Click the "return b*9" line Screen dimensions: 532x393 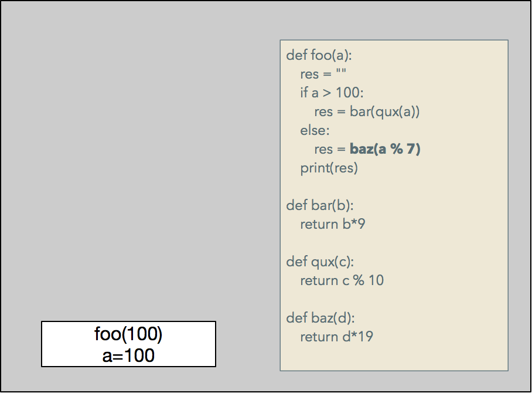(333, 224)
